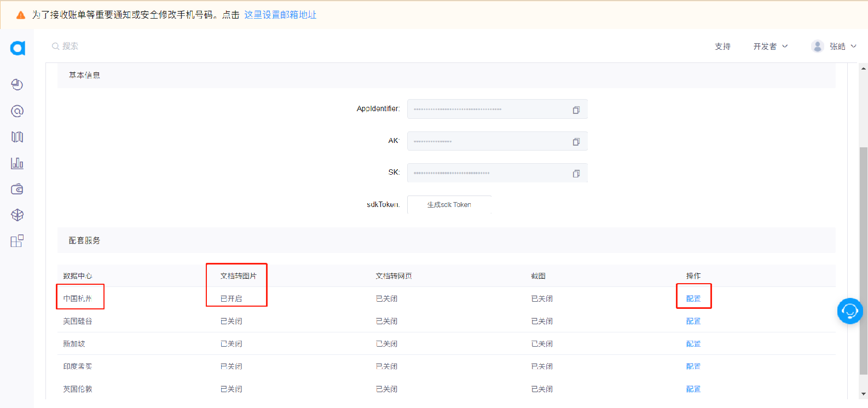This screenshot has width=868, height=408.
Task: Click the scrollbar down arrow
Action: click(864, 394)
